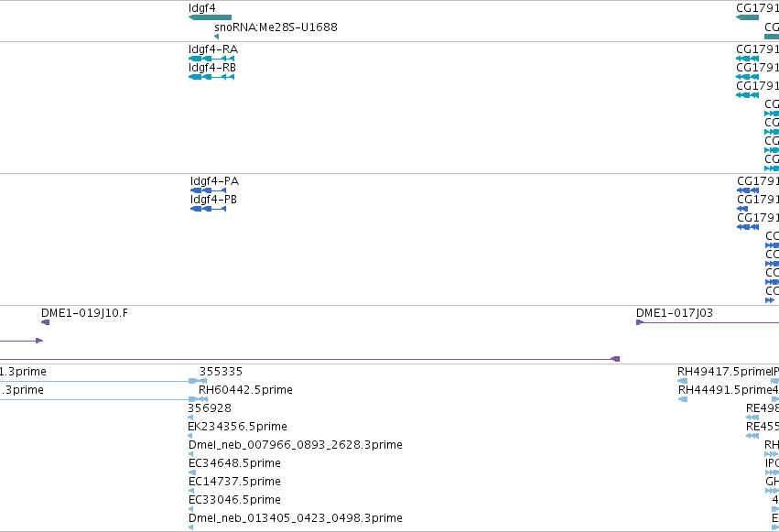This screenshot has height=532, width=779.
Task: Click the 355335 EST label
Action: coord(222,372)
